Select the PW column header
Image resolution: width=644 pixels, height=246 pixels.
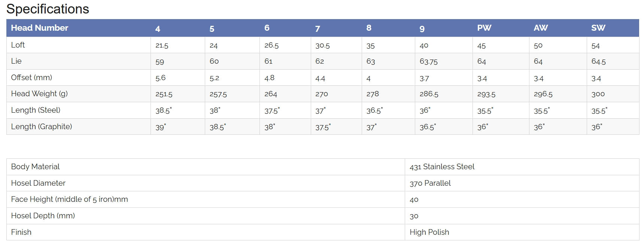click(x=484, y=28)
